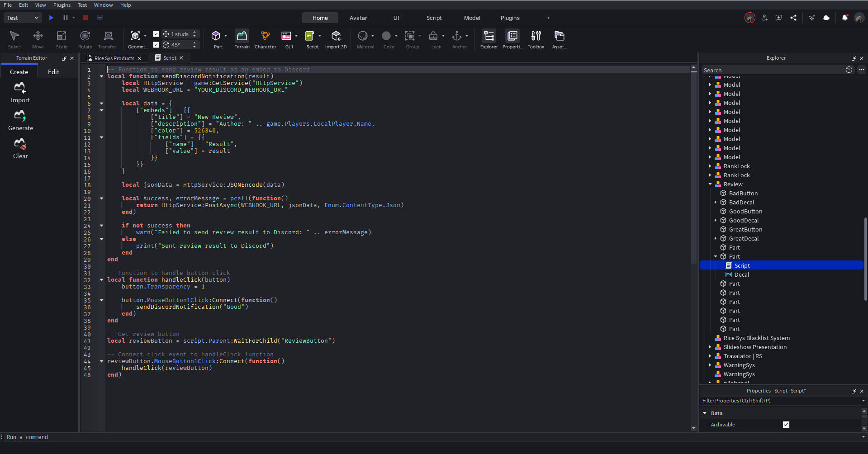Screen dimensions: 868x454
Task: Select the Decal item under Part
Action: point(741,275)
